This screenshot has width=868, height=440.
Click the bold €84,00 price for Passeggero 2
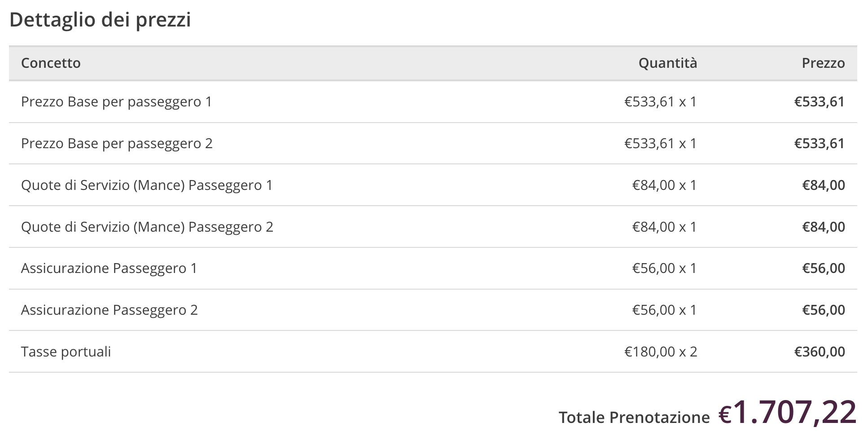click(824, 227)
